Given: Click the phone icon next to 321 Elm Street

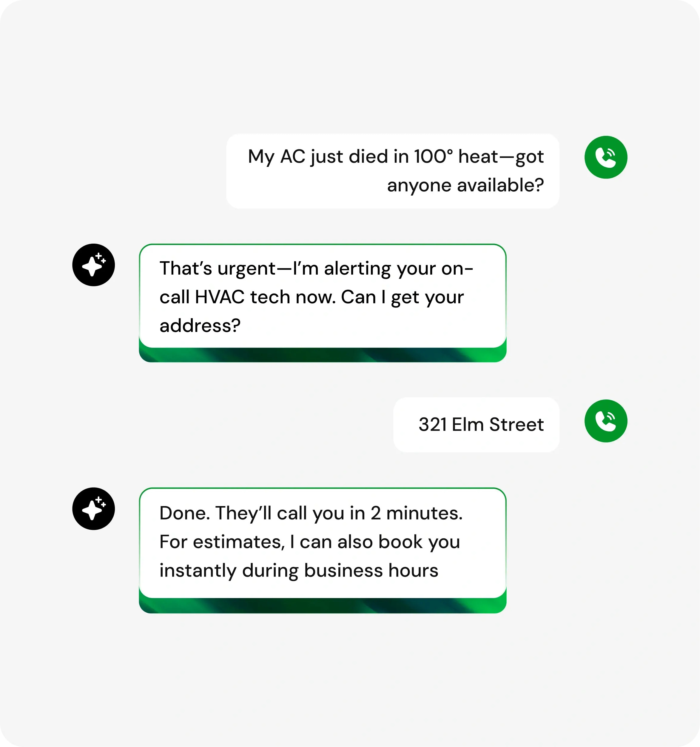Looking at the screenshot, I should click(x=605, y=420).
